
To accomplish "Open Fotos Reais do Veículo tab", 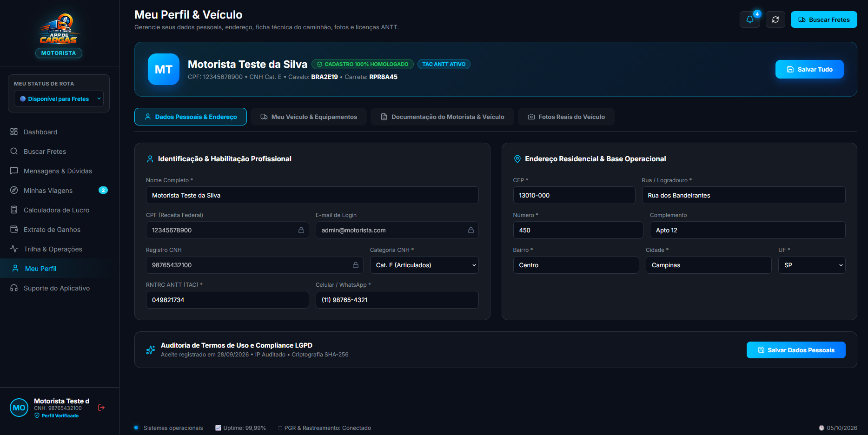I will coord(566,117).
